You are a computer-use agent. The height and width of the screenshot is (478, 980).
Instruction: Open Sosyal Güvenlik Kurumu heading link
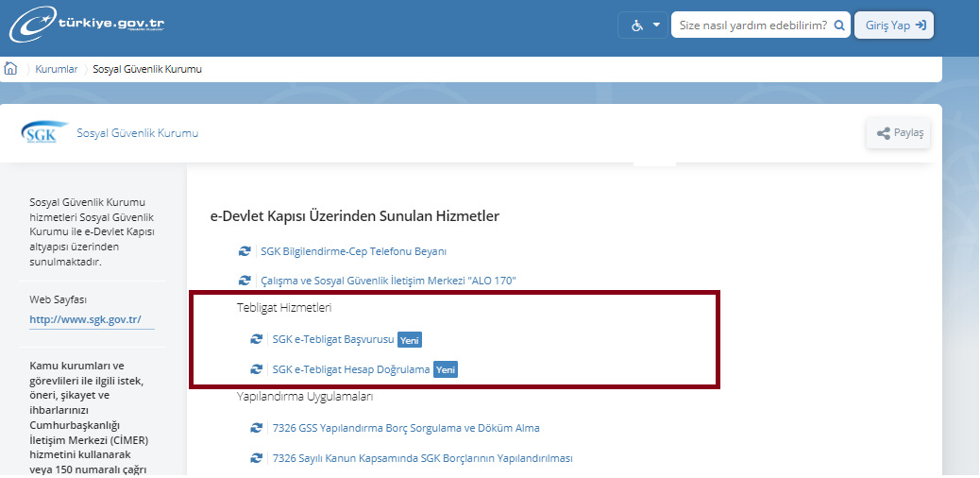(x=138, y=133)
